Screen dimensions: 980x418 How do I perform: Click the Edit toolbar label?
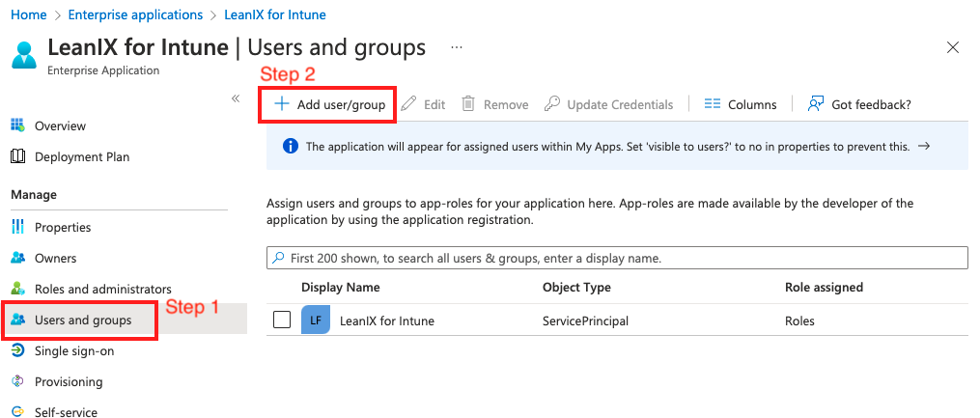click(434, 104)
